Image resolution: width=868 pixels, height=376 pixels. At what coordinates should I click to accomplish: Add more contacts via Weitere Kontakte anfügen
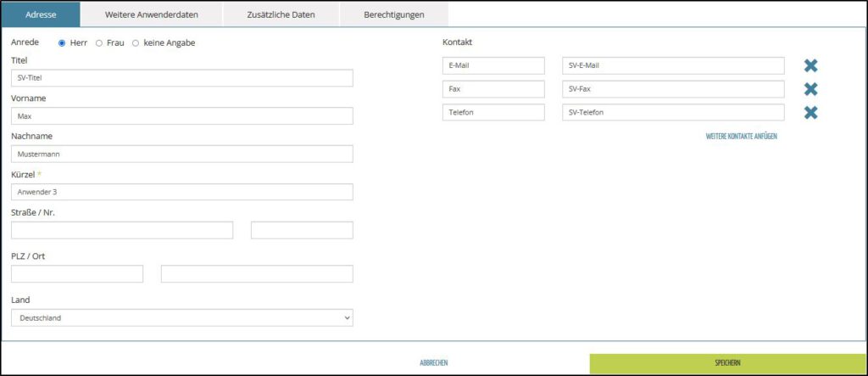point(741,136)
